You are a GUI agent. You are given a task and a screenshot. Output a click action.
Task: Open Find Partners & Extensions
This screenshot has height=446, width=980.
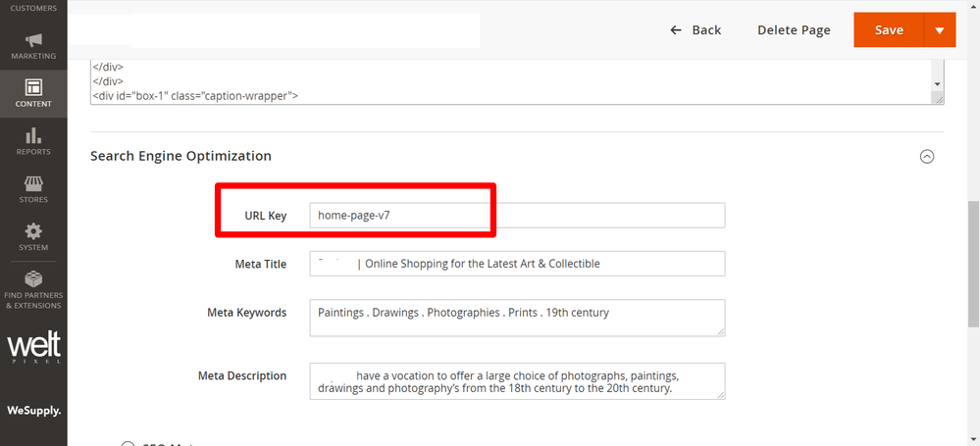(x=33, y=290)
